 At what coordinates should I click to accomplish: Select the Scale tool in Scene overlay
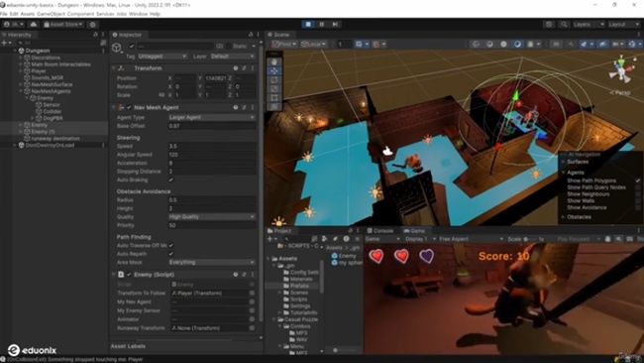pyautogui.click(x=273, y=89)
